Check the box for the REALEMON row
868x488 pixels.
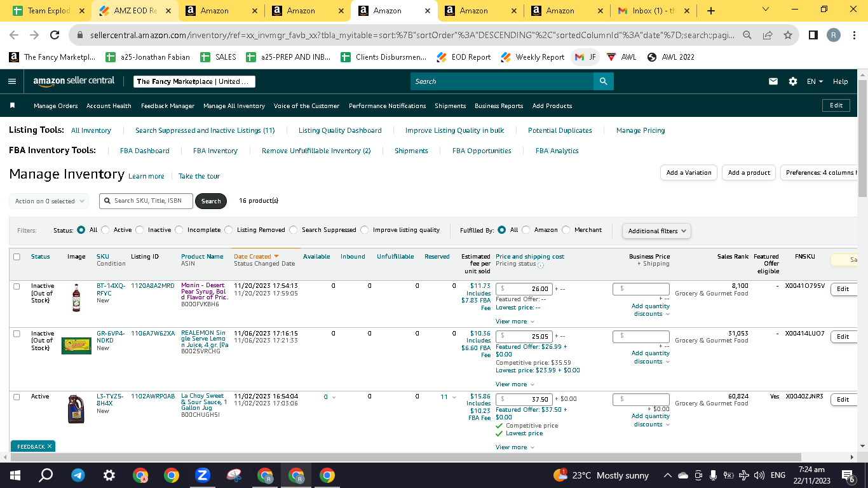tap(17, 334)
